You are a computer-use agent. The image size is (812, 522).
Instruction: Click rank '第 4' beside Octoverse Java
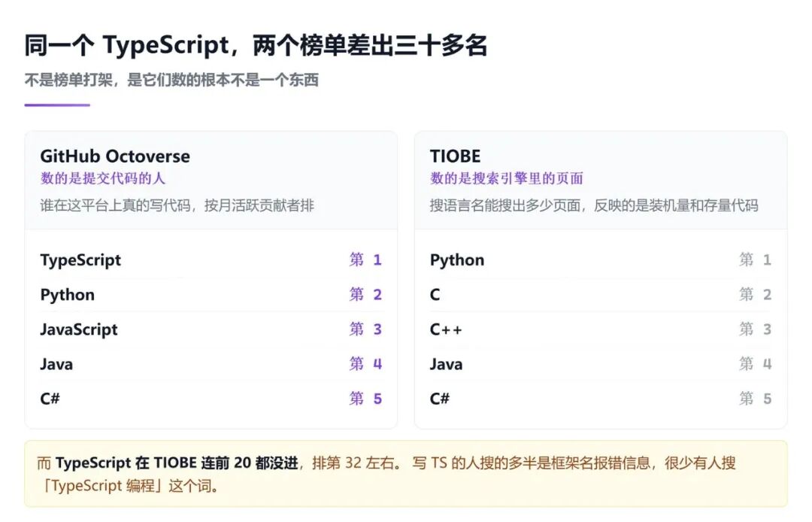pos(365,363)
